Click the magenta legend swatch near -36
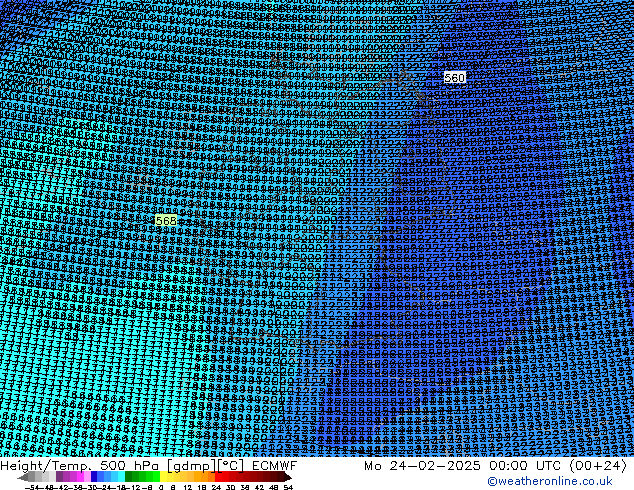 (80, 476)
